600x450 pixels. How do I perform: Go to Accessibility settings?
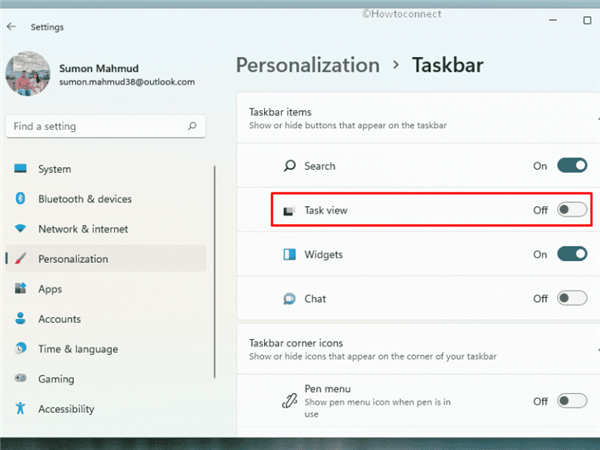pos(66,409)
